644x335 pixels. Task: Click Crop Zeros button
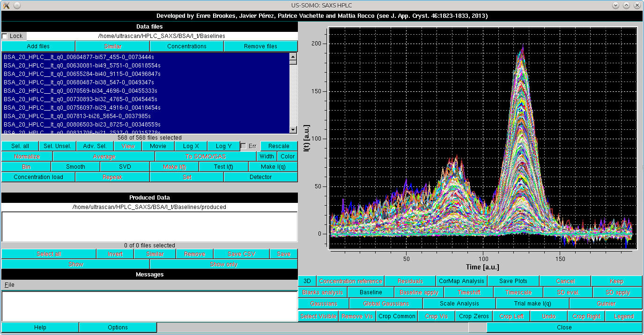474,316
